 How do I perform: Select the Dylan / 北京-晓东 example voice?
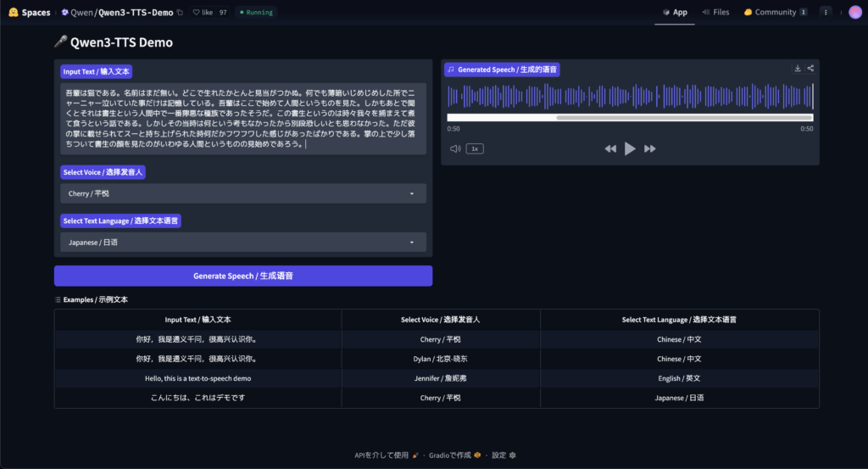point(440,359)
